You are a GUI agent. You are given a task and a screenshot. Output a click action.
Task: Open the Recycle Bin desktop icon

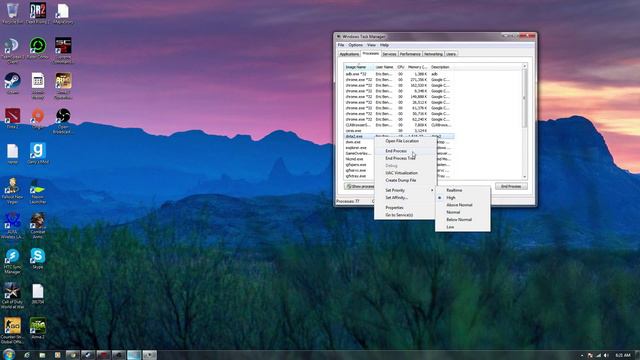click(x=13, y=13)
